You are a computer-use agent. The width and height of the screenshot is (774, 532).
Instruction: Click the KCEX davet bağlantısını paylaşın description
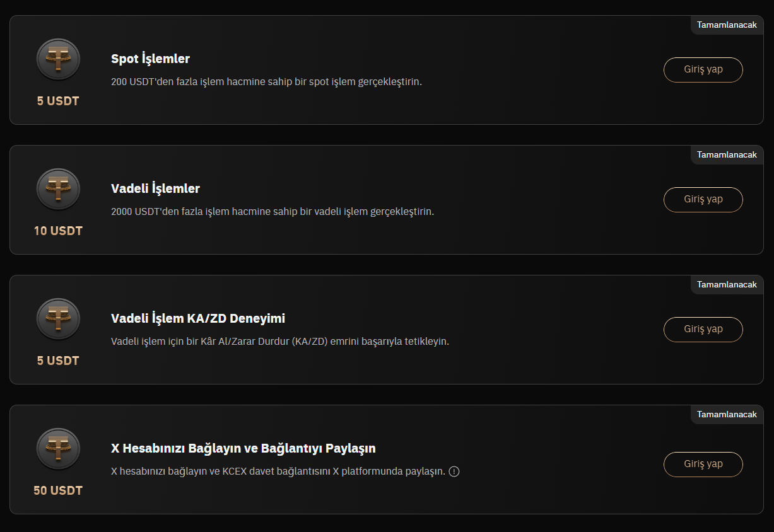(x=278, y=471)
